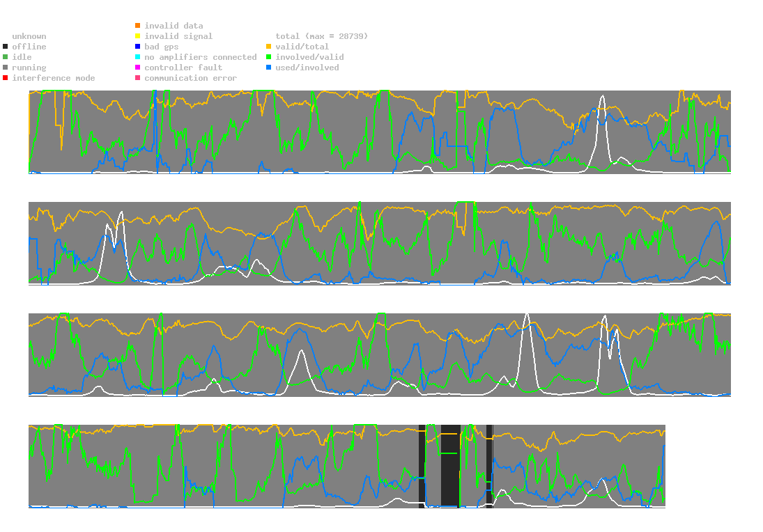
Task: Click the 'invalid data' legend label
Action: click(x=174, y=26)
